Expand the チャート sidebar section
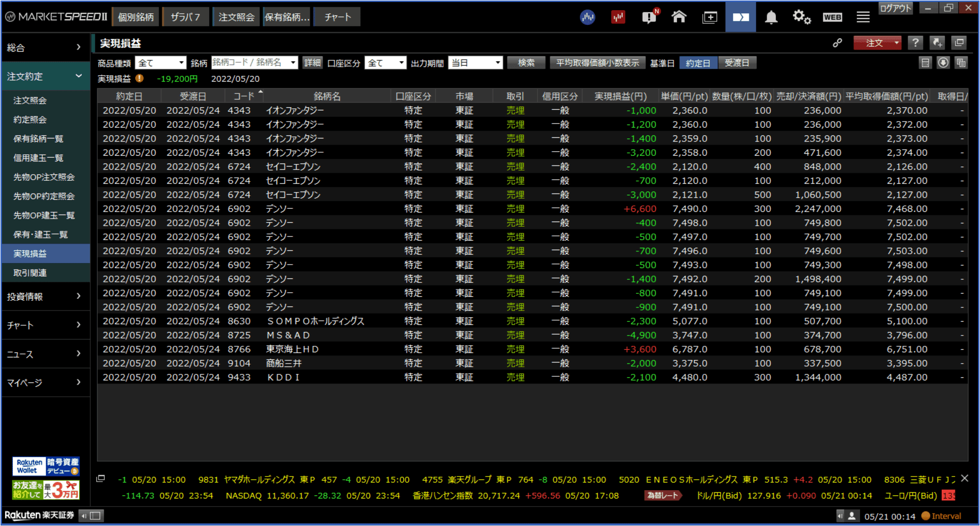The height and width of the screenshot is (526, 980). pos(45,325)
